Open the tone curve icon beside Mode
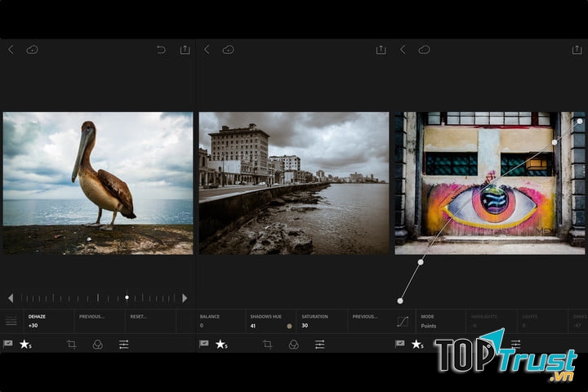Viewport: 588px width, 392px height. 403,322
